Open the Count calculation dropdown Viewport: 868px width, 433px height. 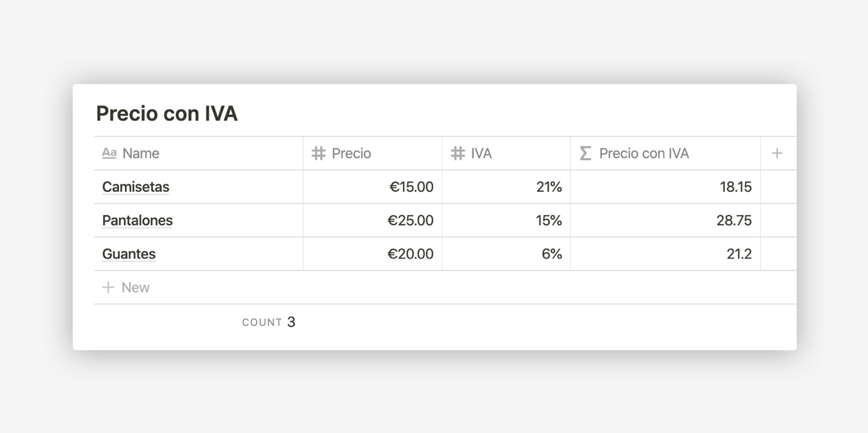(269, 322)
